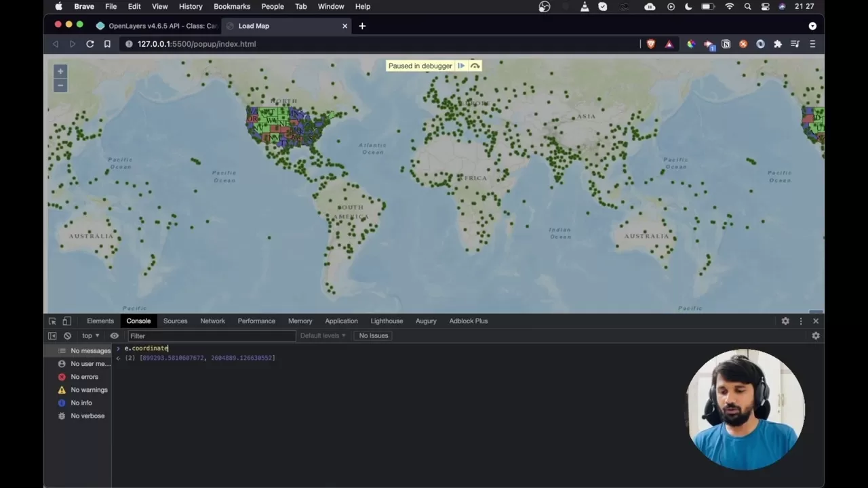Zoom in on the map
868x488 pixels.
(x=60, y=71)
